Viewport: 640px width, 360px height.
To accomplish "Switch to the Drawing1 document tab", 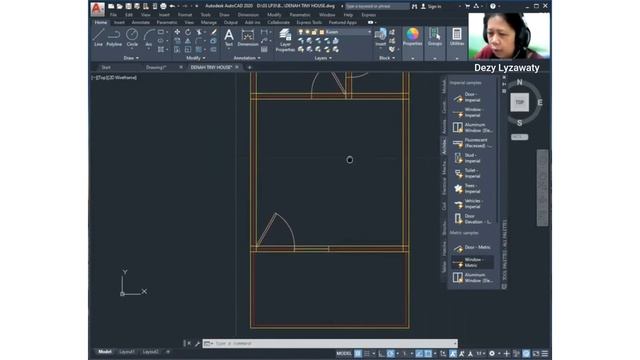I will [x=156, y=67].
